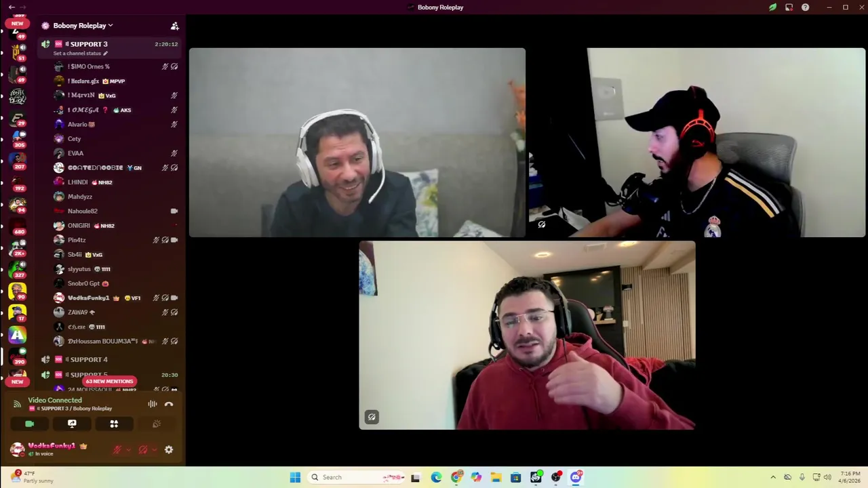Viewport: 868px width, 488px height.
Task: Open Windows Start button
Action: point(295,477)
